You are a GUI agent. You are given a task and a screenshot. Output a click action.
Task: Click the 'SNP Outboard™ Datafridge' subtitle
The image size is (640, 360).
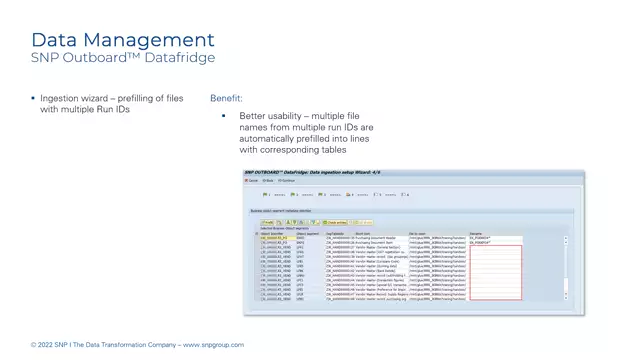[x=123, y=58]
